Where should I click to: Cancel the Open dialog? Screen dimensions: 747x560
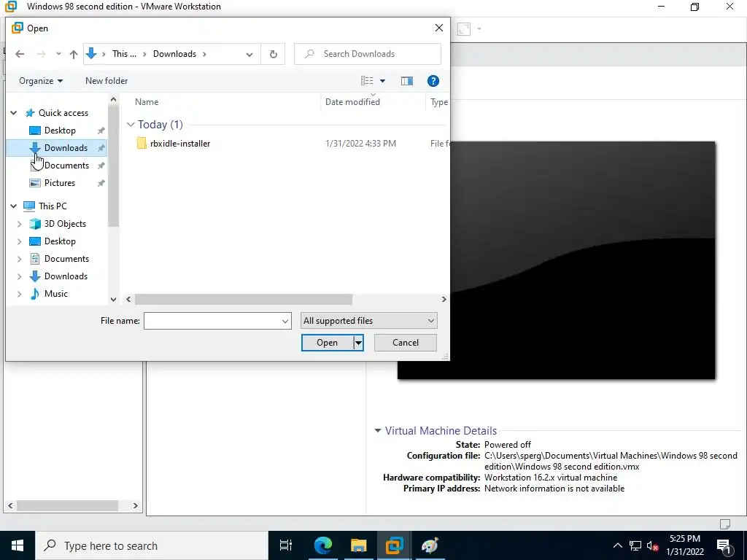click(406, 343)
